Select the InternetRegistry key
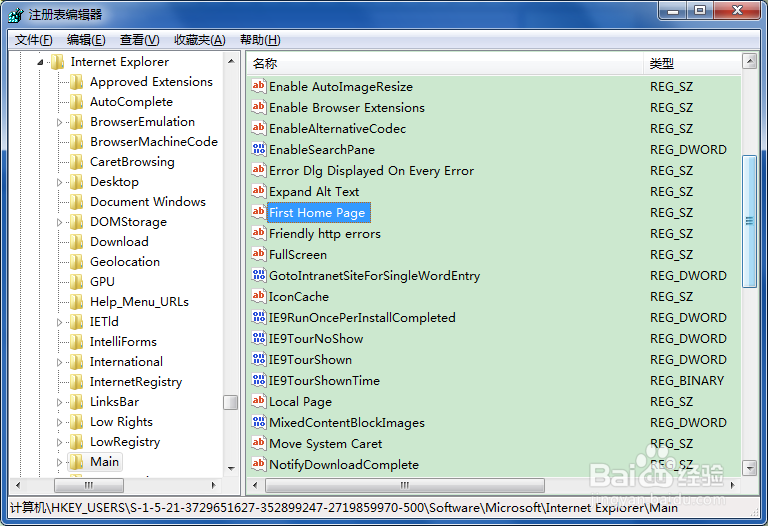The height and width of the screenshot is (526, 768). pos(136,382)
